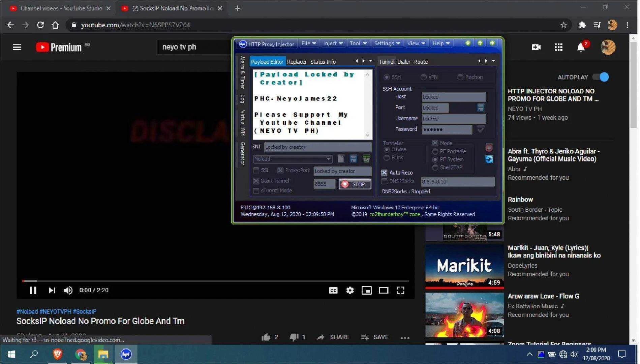The height and width of the screenshot is (364, 640).
Task: Open the Tunnel tab list arrow
Action: [x=493, y=61]
